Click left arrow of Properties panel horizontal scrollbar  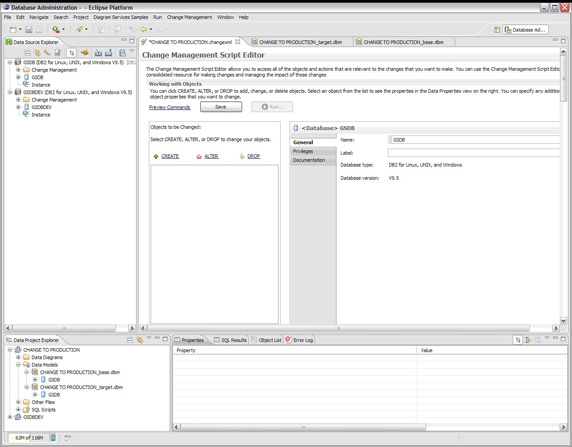tap(177, 427)
